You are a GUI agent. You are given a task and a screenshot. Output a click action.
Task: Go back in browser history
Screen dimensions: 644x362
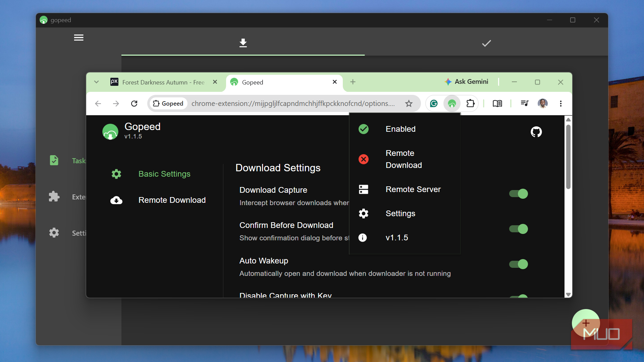click(98, 104)
